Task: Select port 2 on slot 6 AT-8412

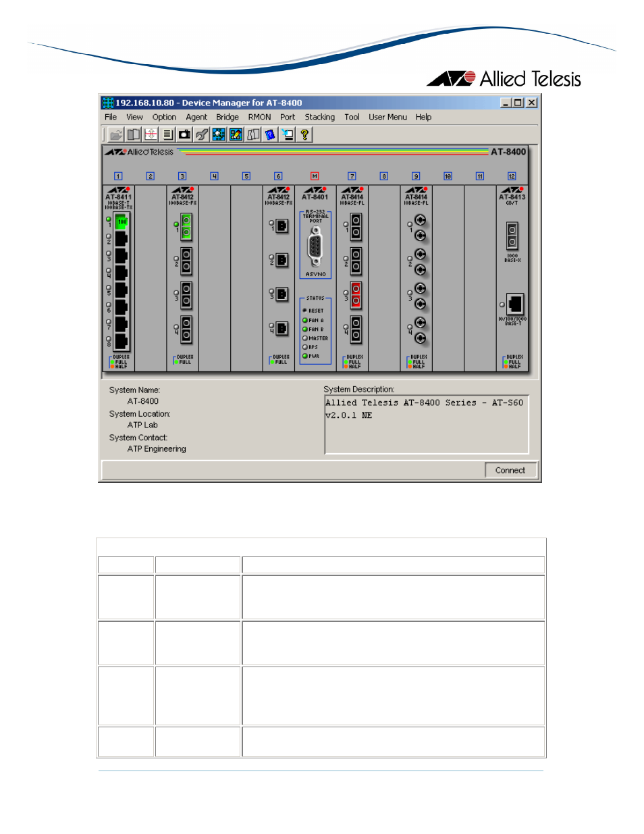Action: (x=282, y=260)
